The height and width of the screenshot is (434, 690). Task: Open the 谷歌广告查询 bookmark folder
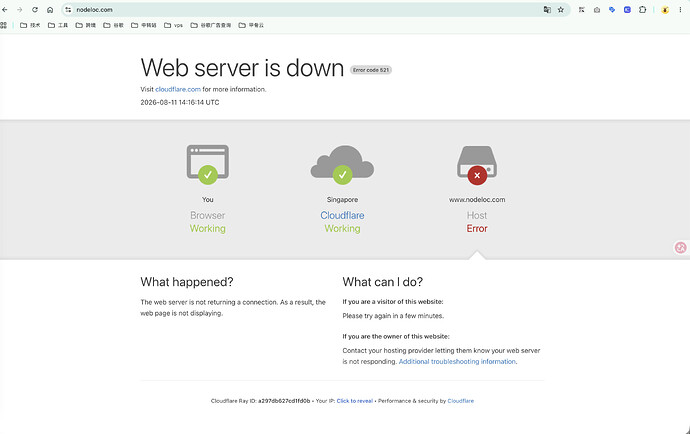pos(210,25)
